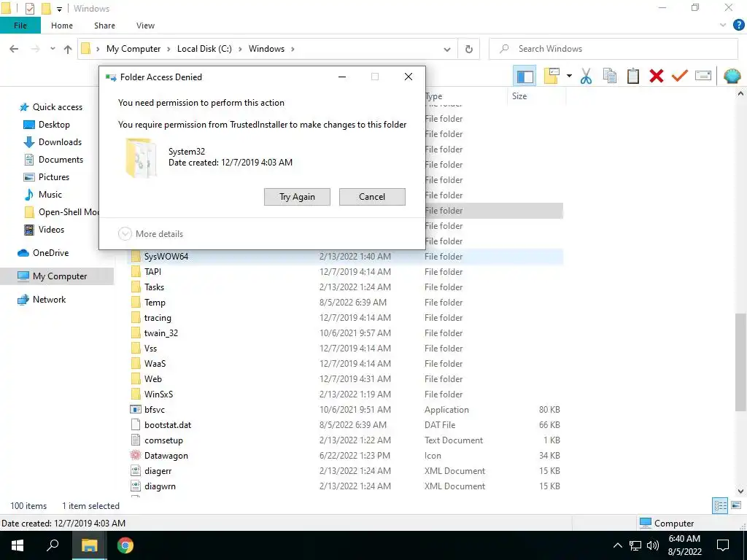747x560 pixels.
Task: Click Cancel in Folder Access Denied dialog
Action: click(372, 197)
